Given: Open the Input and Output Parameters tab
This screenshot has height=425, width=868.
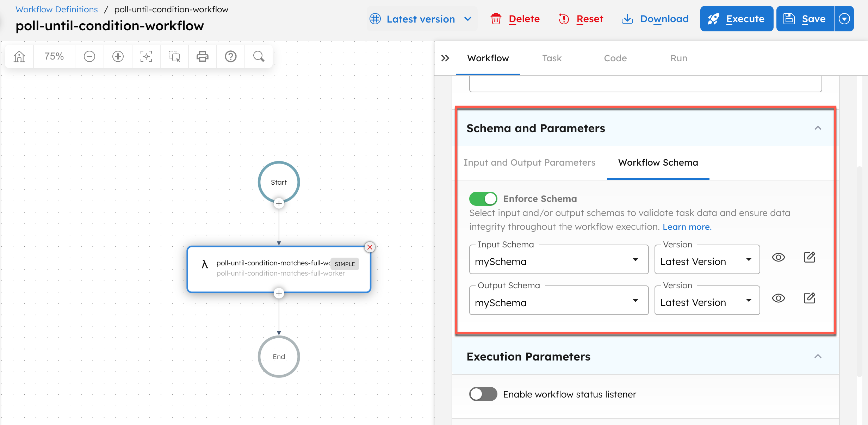Looking at the screenshot, I should point(529,162).
